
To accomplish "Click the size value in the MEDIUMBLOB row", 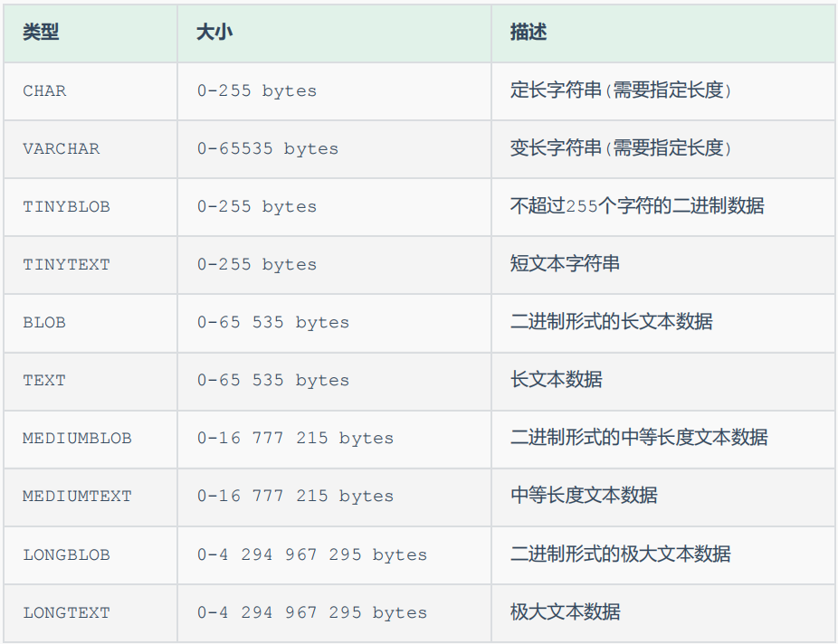I will pos(295,439).
